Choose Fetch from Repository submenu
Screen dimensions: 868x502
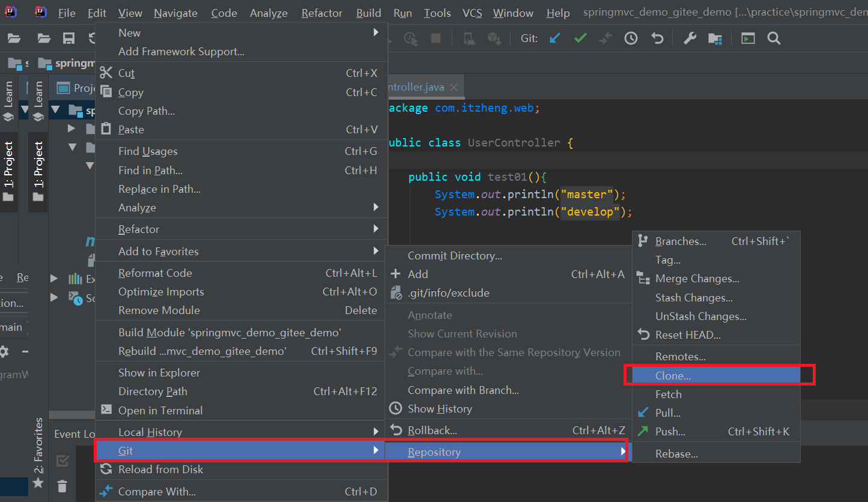coord(716,394)
